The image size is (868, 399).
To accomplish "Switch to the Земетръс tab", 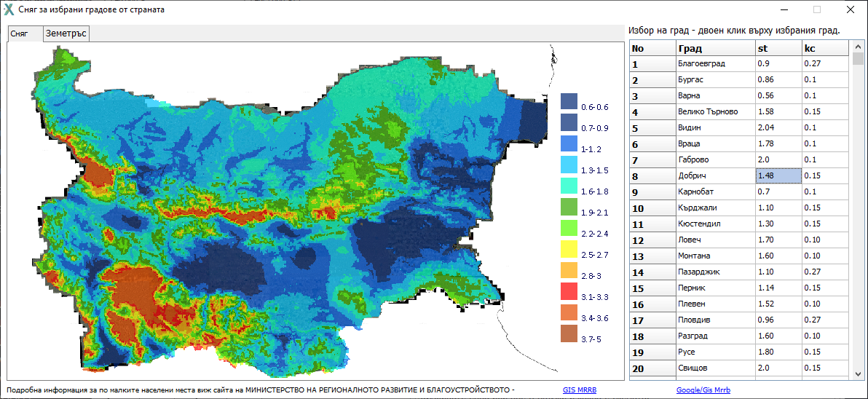I will tap(66, 33).
